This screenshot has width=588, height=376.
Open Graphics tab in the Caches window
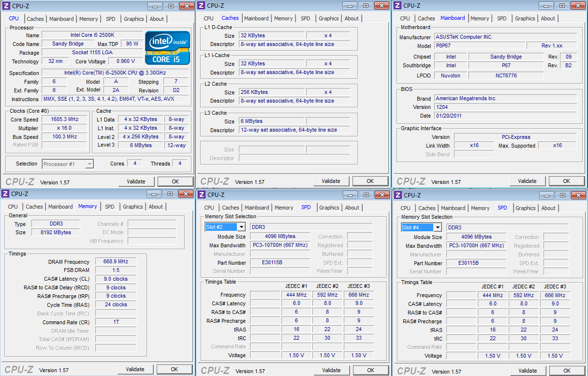(x=329, y=18)
